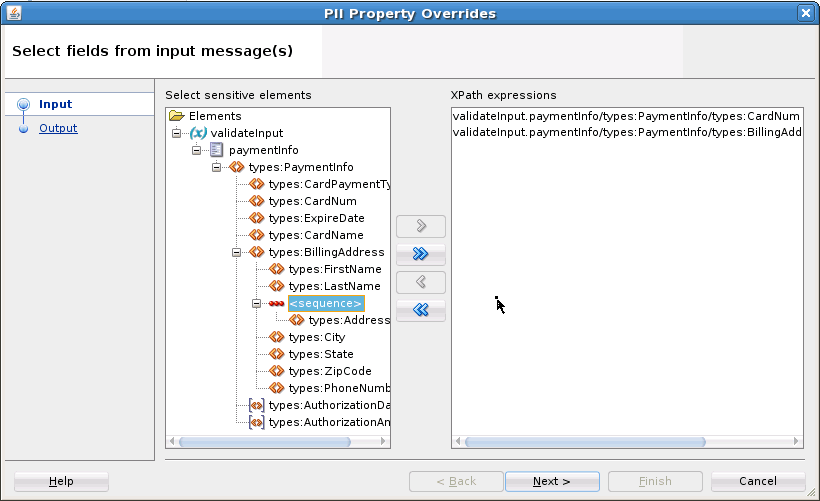
Task: Select types:ExpireDate in the tree
Action: point(316,218)
